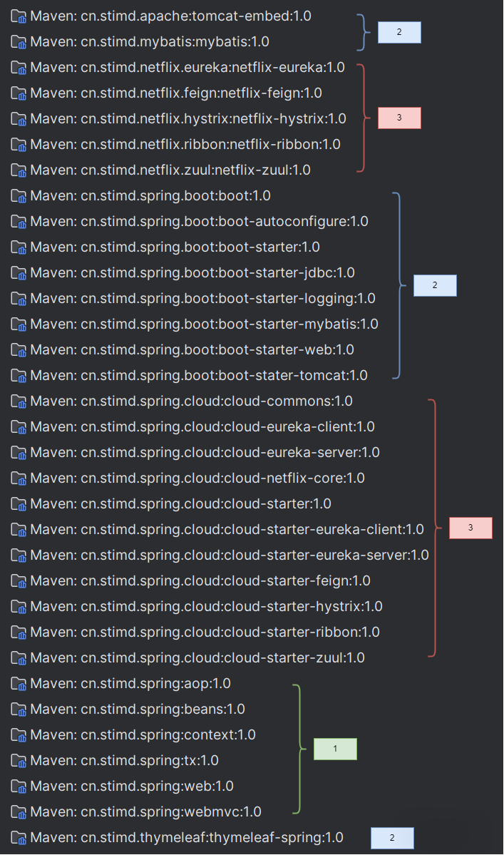Select the netflix-feign:1.0 Maven library text
Viewport: 504px width, 855px height.
click(176, 93)
